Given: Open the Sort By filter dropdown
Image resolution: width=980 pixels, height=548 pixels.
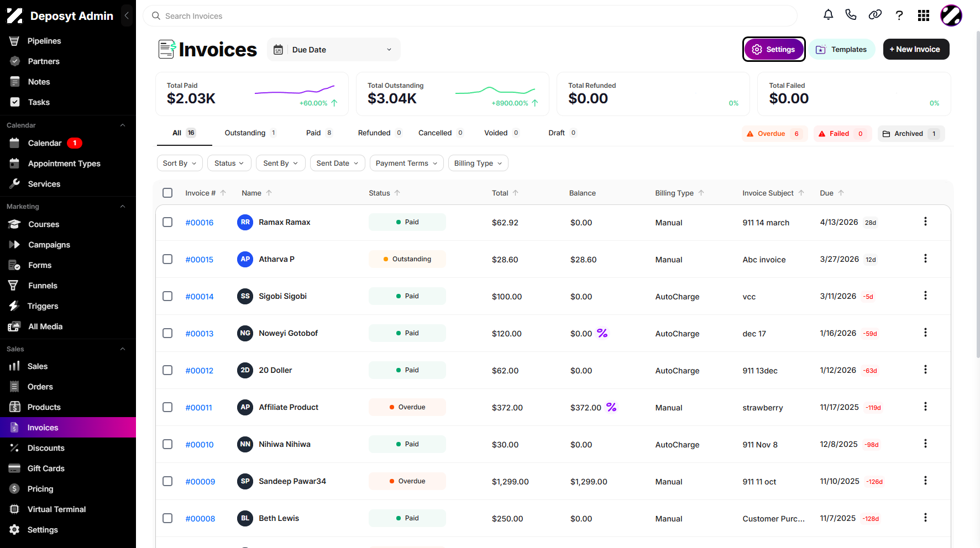Looking at the screenshot, I should pos(179,163).
